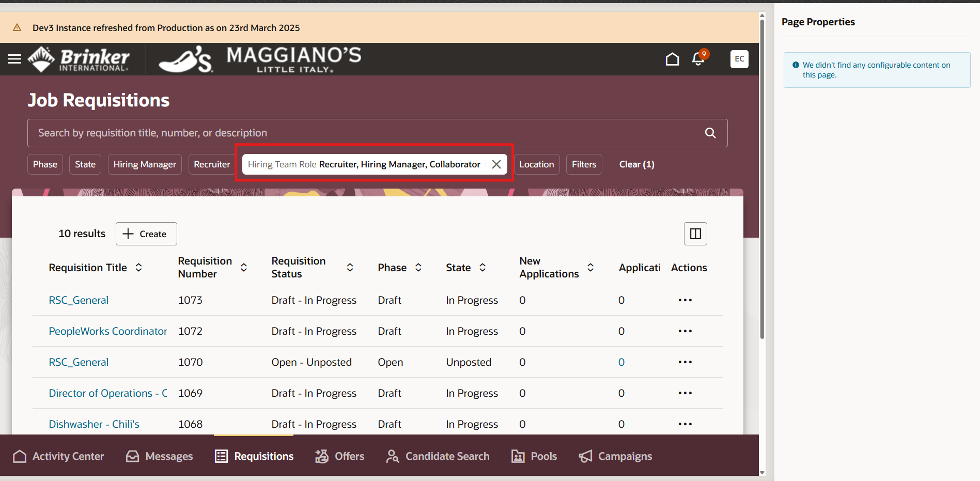Open the Campaigns tab
This screenshot has width=980, height=481.
point(615,456)
